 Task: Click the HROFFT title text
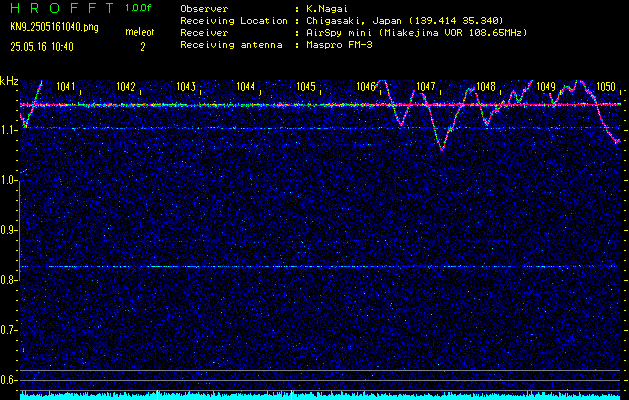pos(62,8)
